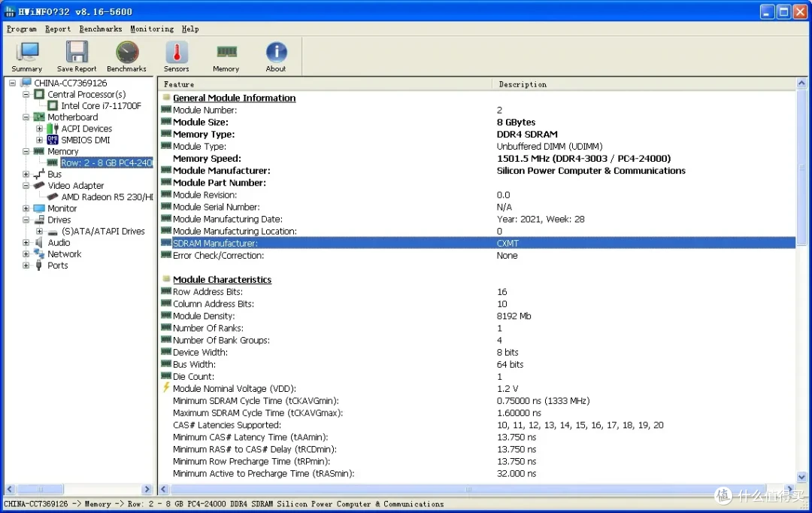Click the detail pane horizontal scroll-left arrow
Screen dimensions: 812x513
point(164,489)
